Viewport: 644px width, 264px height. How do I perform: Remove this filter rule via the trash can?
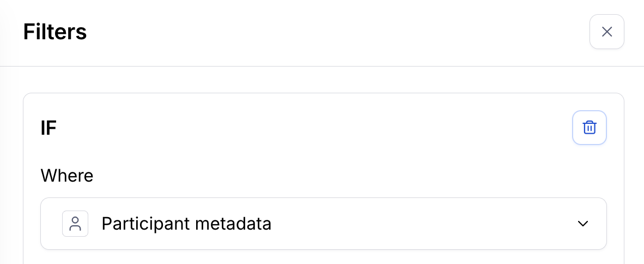pyautogui.click(x=589, y=128)
